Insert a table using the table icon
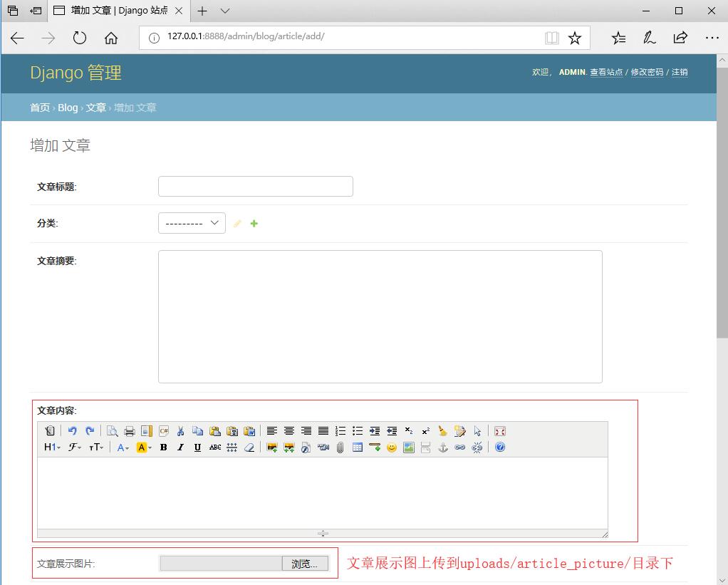This screenshot has width=728, height=585. tap(357, 447)
